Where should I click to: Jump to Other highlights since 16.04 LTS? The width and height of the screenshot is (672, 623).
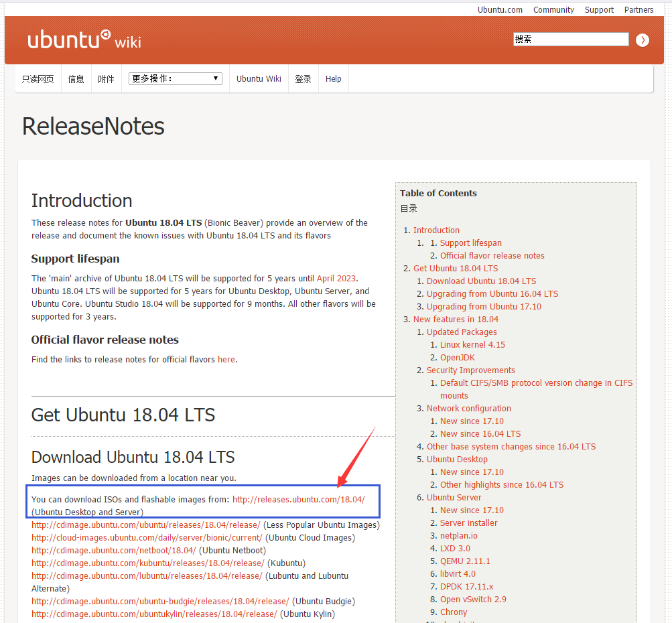tap(501, 484)
